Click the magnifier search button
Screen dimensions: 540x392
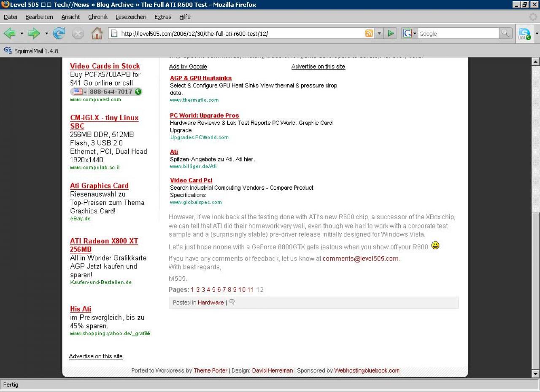click(x=505, y=33)
